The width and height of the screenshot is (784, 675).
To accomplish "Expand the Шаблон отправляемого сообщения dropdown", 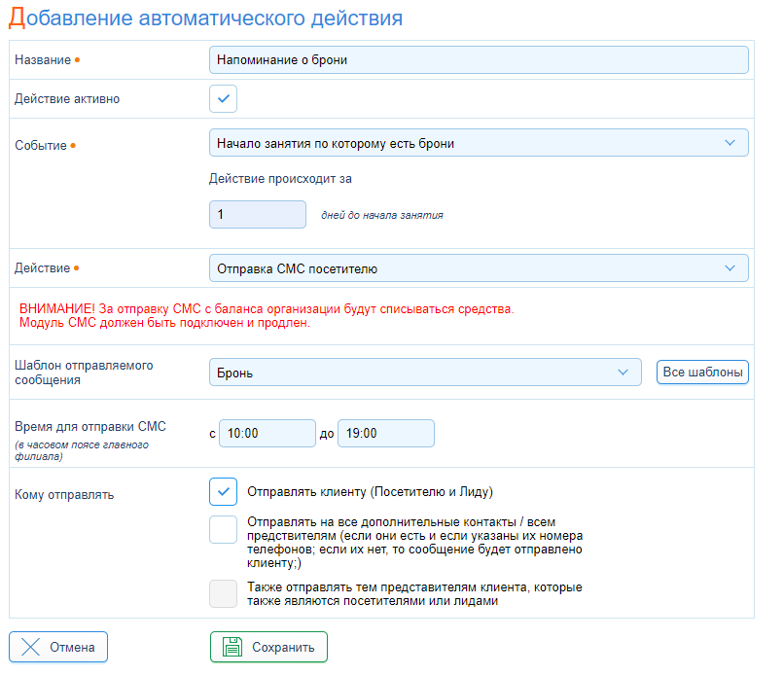I will coord(425,373).
